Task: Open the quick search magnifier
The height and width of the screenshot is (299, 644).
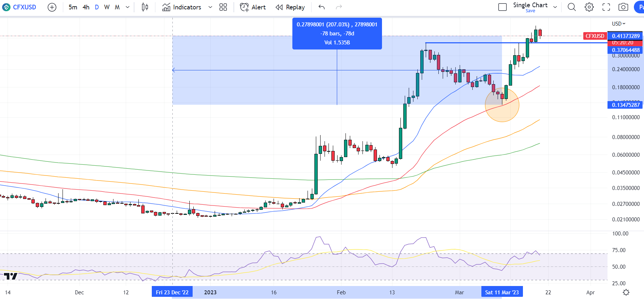Action: (572, 7)
